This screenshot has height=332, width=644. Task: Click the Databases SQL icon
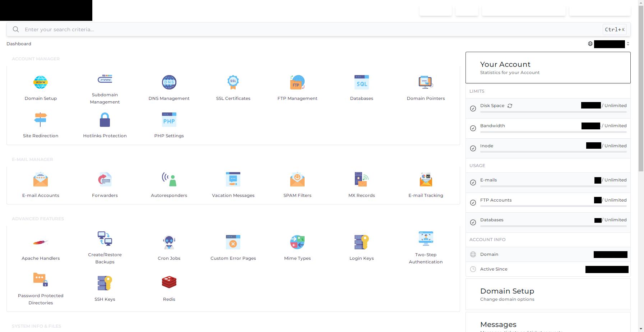click(x=361, y=82)
